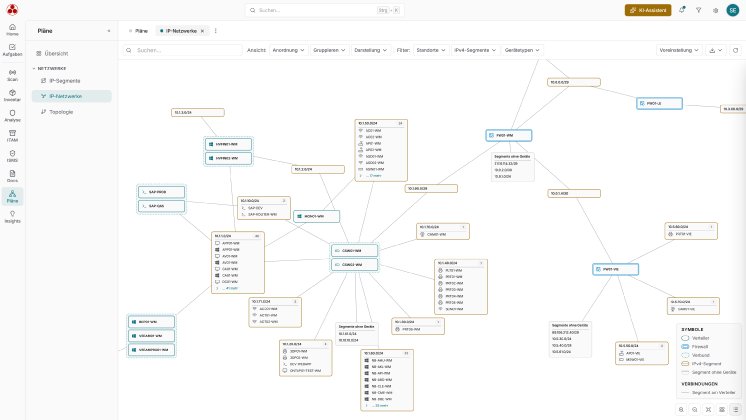Select the FW01-VIE firewall node
The width and height of the screenshot is (746, 420).
tap(615, 269)
